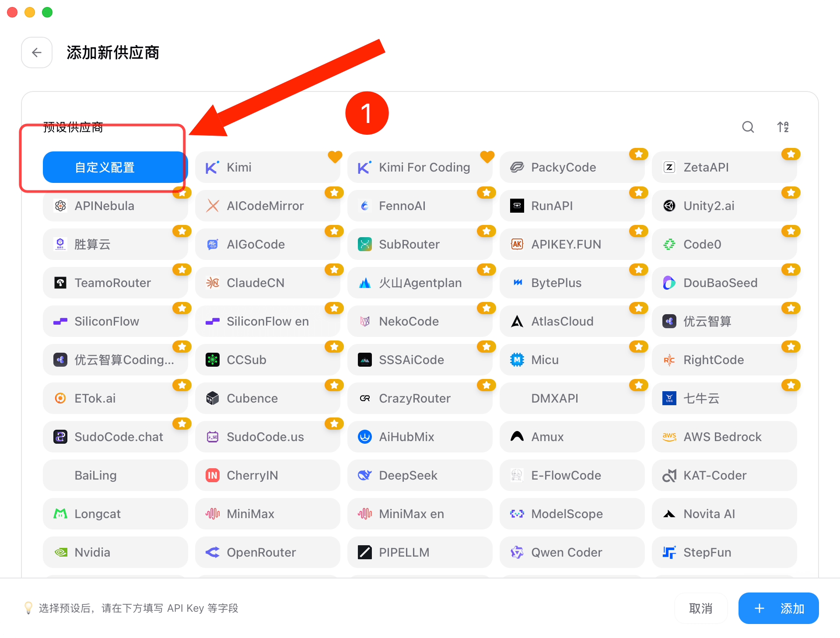Click the DouBaoSeed logo icon

[669, 283]
